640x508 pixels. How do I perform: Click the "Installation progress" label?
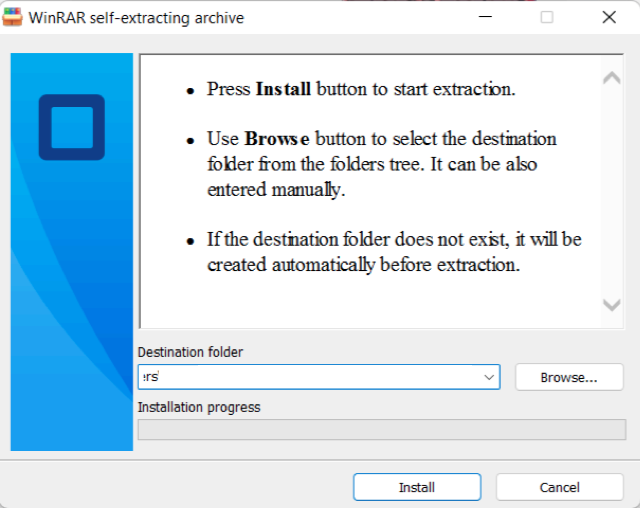tap(198, 407)
